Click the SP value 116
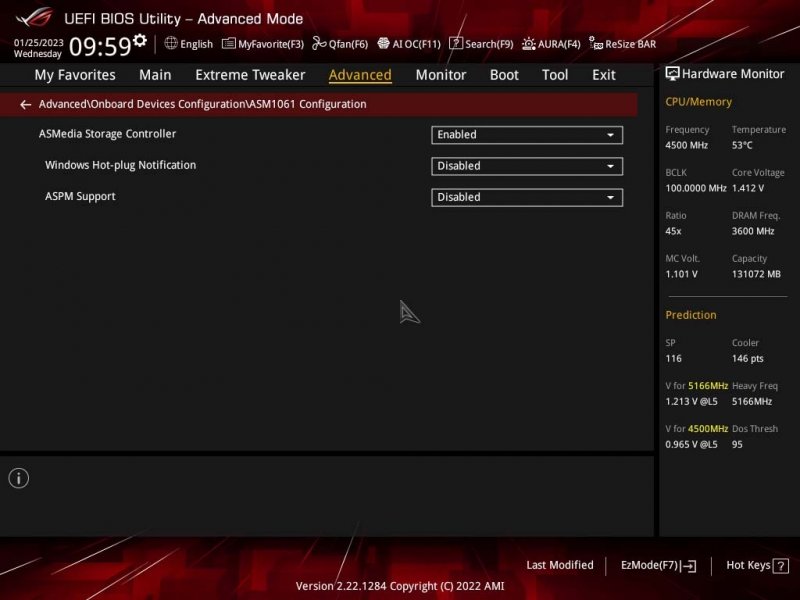This screenshot has width=800, height=600. (673, 359)
